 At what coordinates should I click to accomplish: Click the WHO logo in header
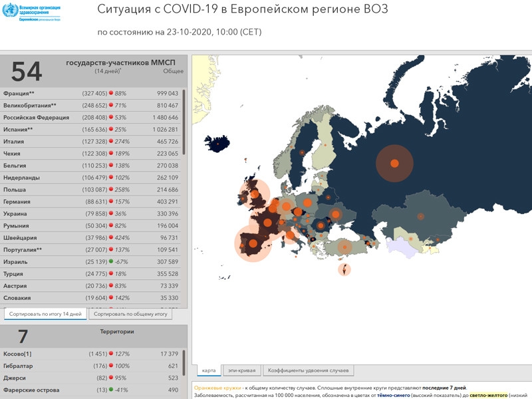point(31,13)
